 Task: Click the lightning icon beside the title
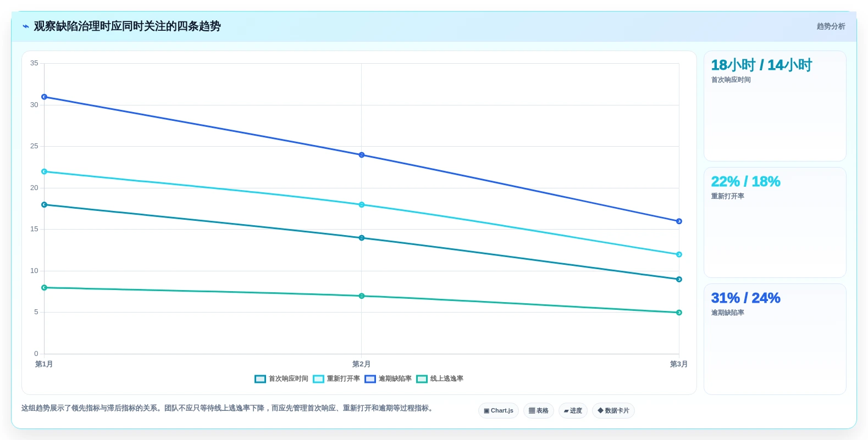[26, 26]
